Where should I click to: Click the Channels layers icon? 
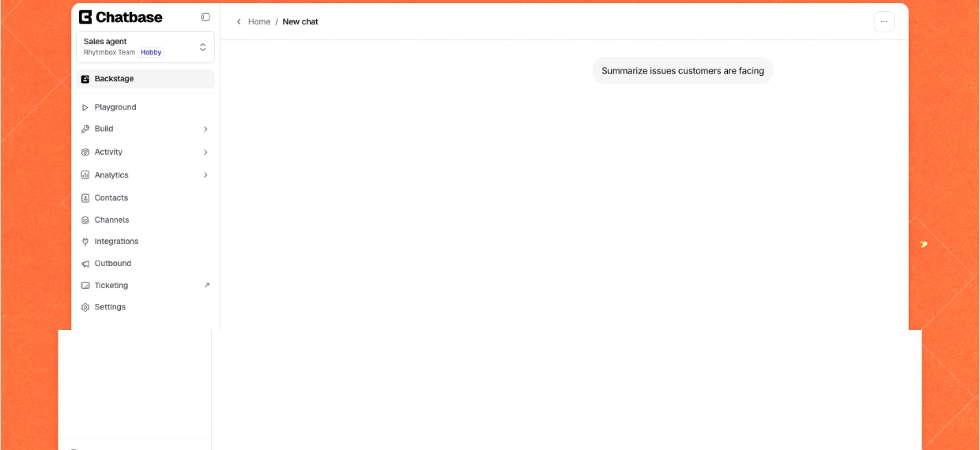85,220
